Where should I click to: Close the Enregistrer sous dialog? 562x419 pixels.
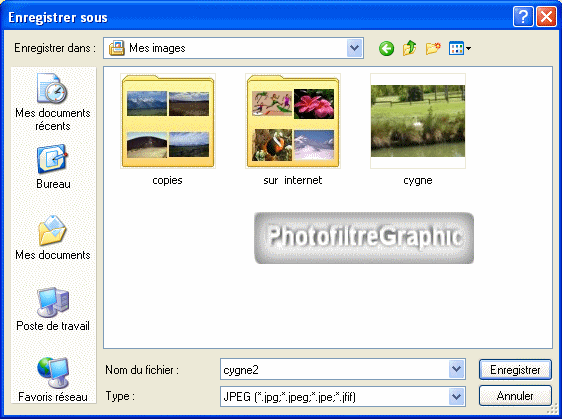546,16
